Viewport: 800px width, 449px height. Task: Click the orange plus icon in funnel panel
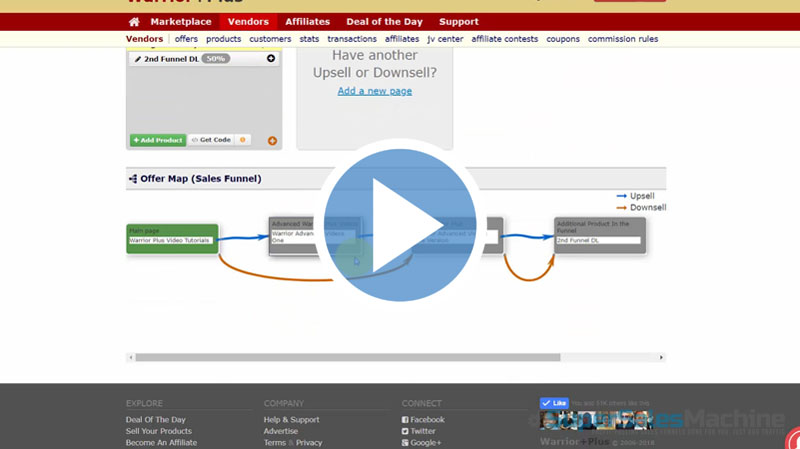[x=272, y=141]
